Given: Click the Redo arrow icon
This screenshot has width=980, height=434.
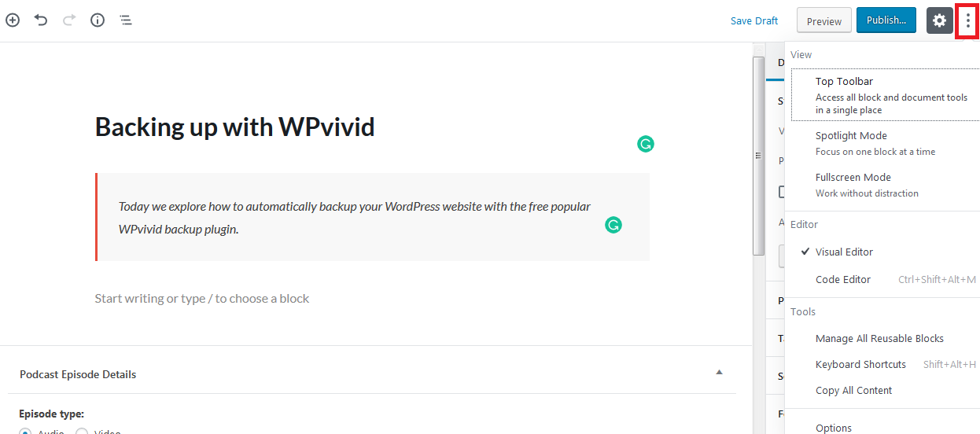Looking at the screenshot, I should (69, 20).
